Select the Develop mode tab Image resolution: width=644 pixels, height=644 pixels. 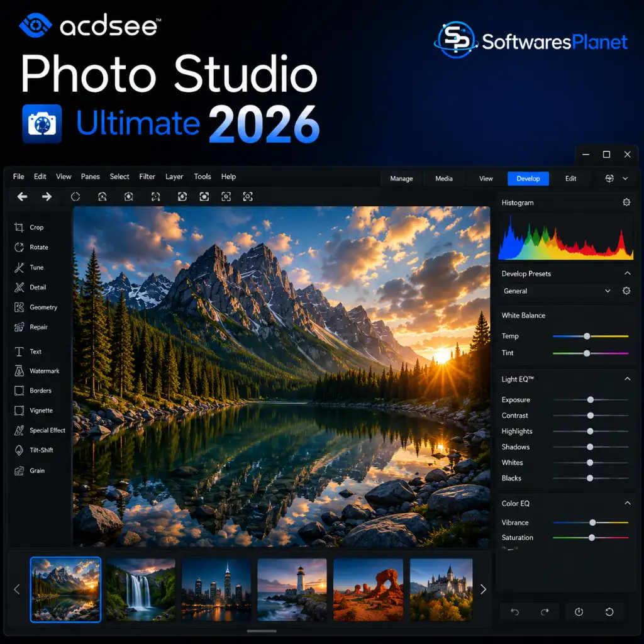(x=528, y=179)
